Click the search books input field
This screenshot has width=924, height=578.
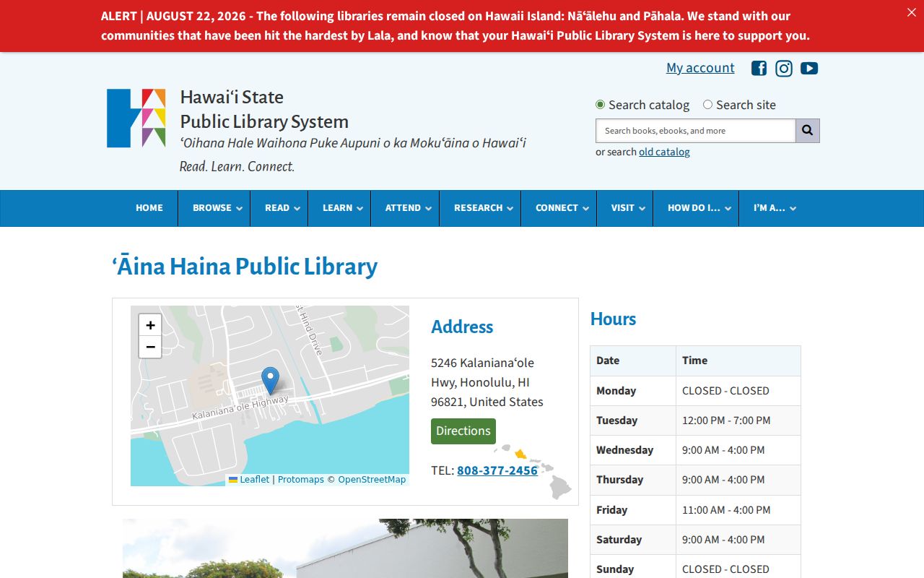(695, 131)
